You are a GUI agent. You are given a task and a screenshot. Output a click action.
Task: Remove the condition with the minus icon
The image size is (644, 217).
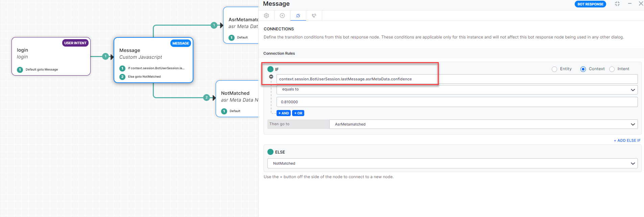pyautogui.click(x=271, y=77)
